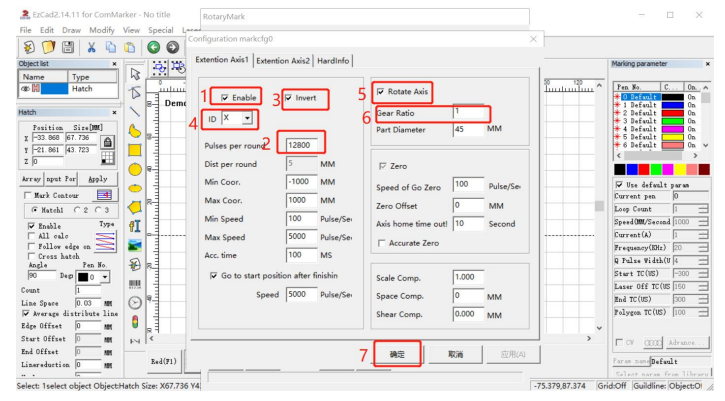Click the 确定 confirm button
Screen dimensions: 725x401
[x=397, y=354]
